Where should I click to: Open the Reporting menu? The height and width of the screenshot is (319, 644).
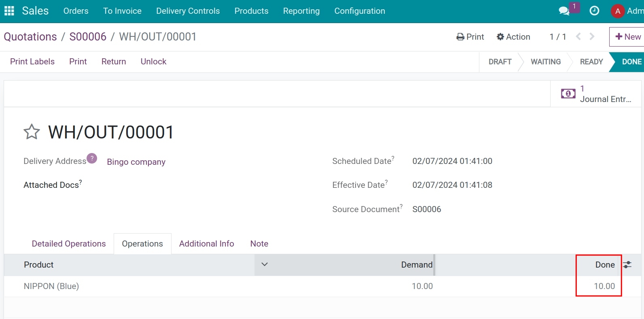point(301,11)
